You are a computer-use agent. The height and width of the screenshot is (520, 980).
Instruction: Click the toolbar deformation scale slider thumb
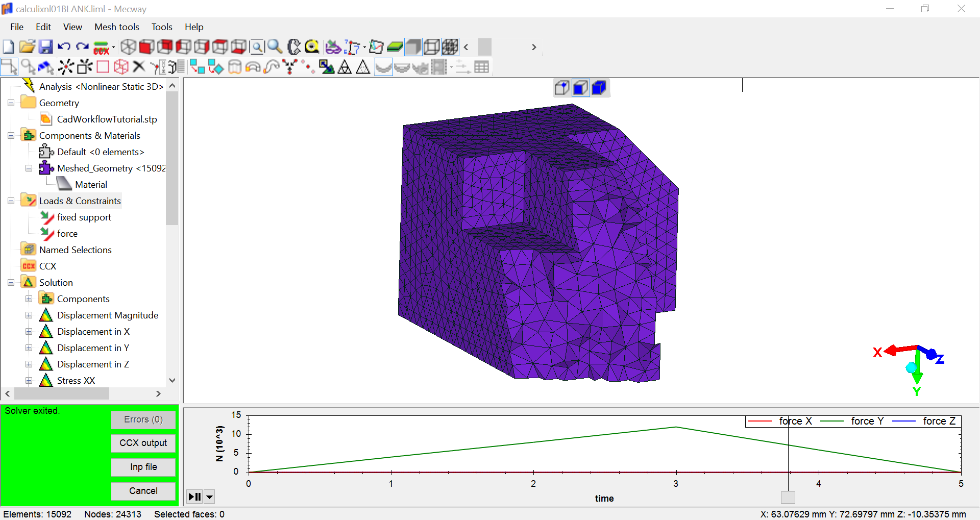point(485,47)
